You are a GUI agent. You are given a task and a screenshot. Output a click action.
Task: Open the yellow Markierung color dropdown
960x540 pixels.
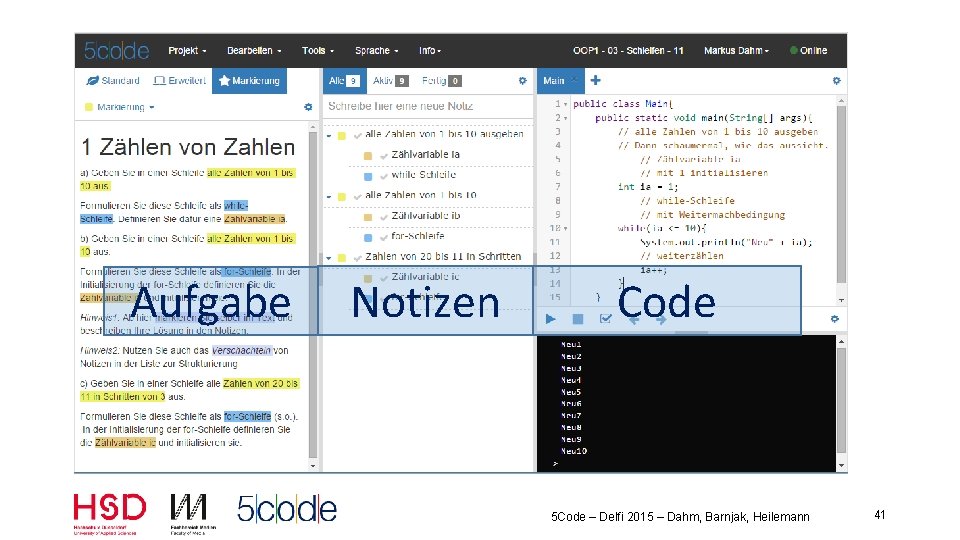point(120,107)
